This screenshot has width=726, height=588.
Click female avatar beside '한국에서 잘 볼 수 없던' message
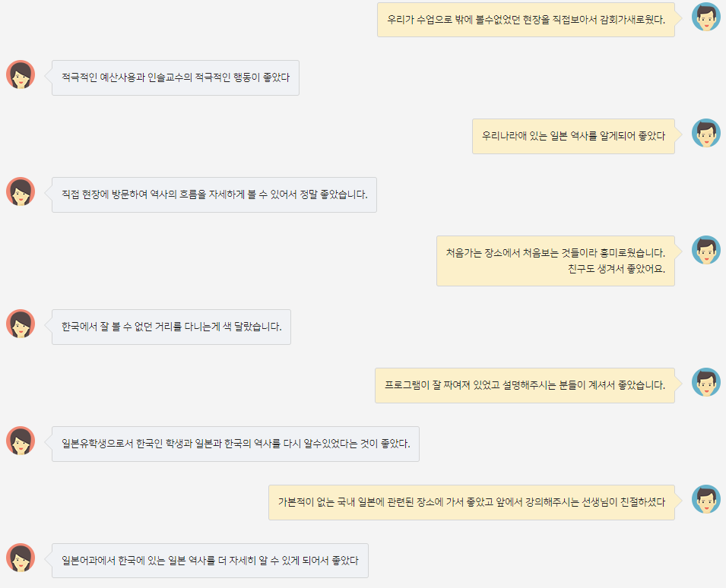[21, 324]
